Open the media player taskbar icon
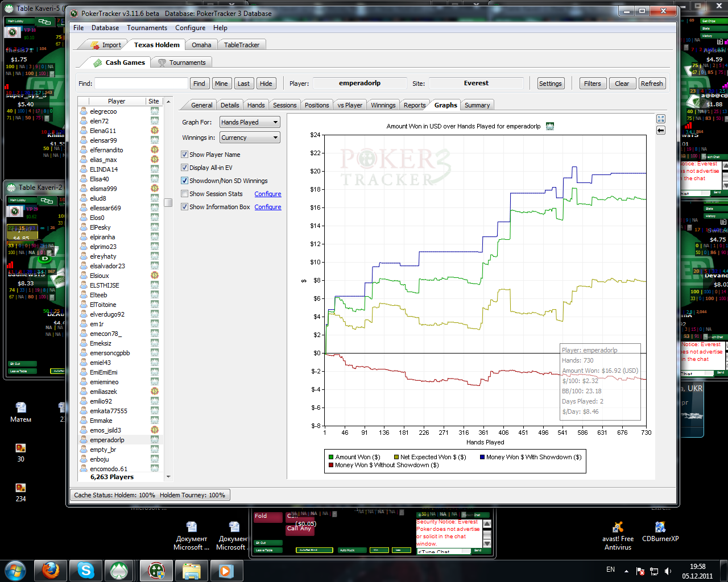This screenshot has height=582, width=728. [x=226, y=570]
